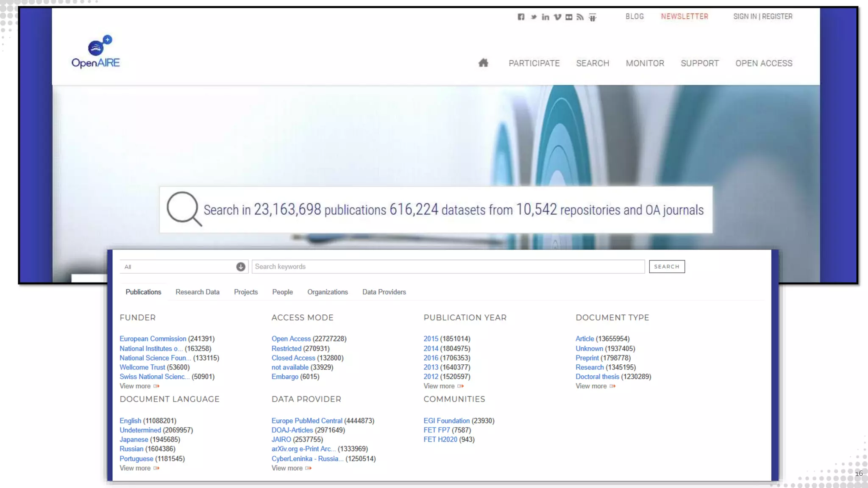The height and width of the screenshot is (488, 868).
Task: Click the NEWSLETTER link
Action: point(684,17)
